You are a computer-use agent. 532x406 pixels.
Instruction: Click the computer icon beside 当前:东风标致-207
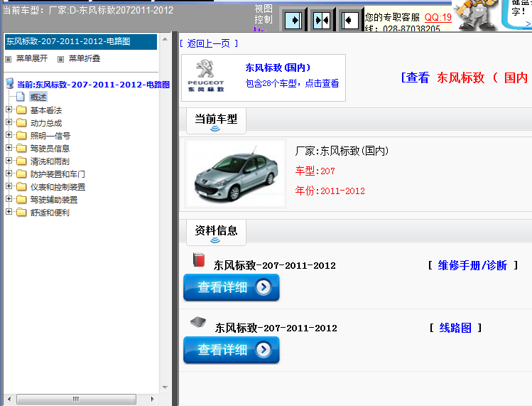(x=10, y=84)
